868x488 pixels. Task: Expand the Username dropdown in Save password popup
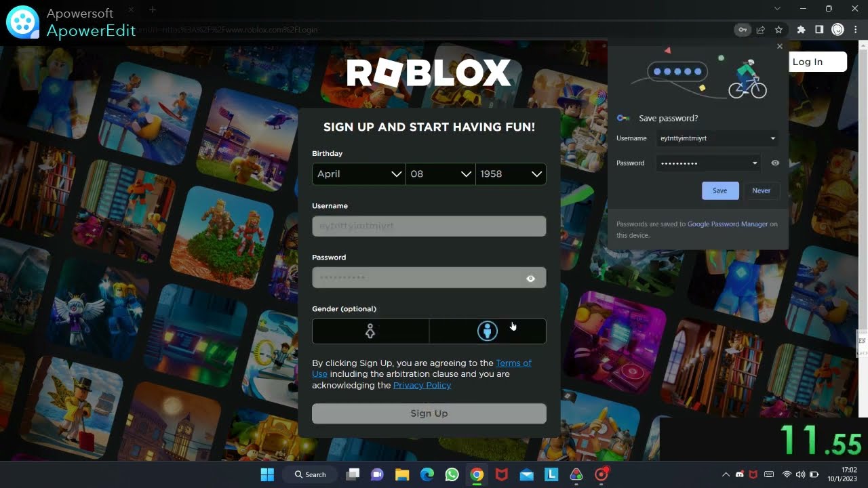(x=772, y=138)
